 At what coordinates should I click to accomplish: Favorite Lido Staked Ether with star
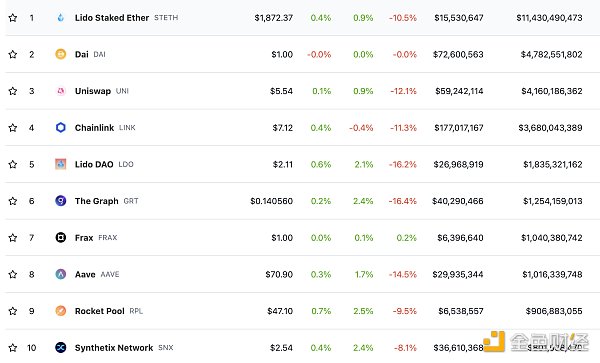click(x=13, y=18)
